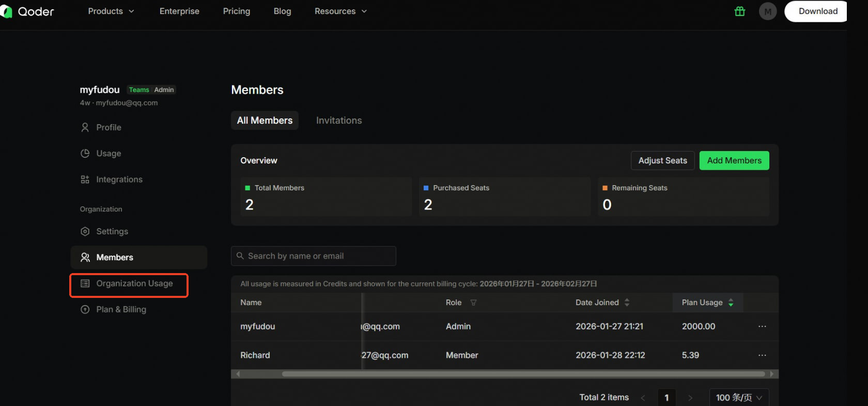Click the Adjust Seats button
Image resolution: width=868 pixels, height=406 pixels.
point(662,160)
